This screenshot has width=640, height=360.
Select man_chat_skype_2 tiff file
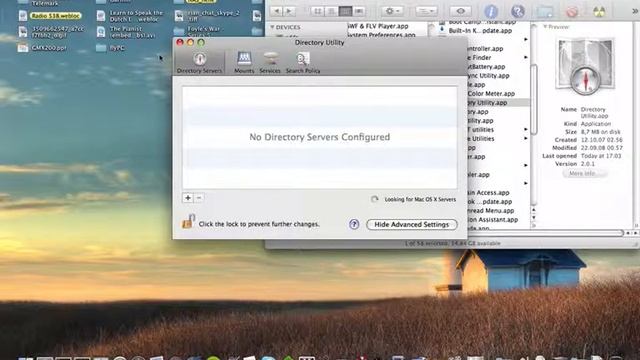(207, 16)
